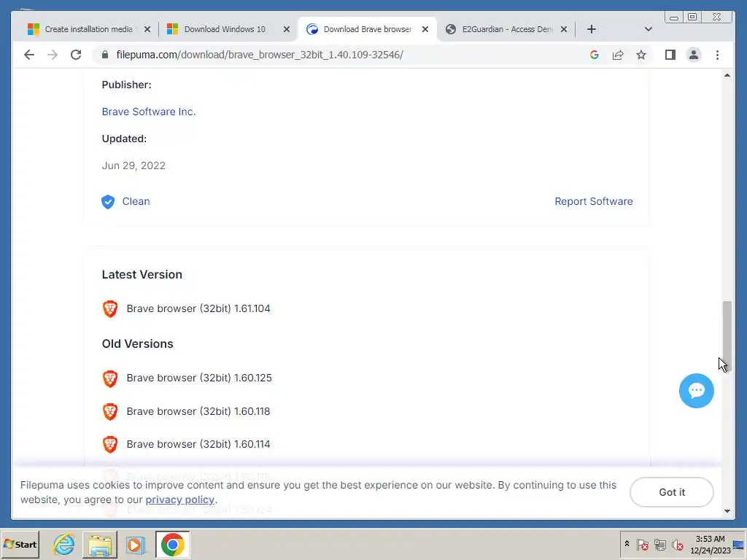Open Report Software link

(594, 201)
